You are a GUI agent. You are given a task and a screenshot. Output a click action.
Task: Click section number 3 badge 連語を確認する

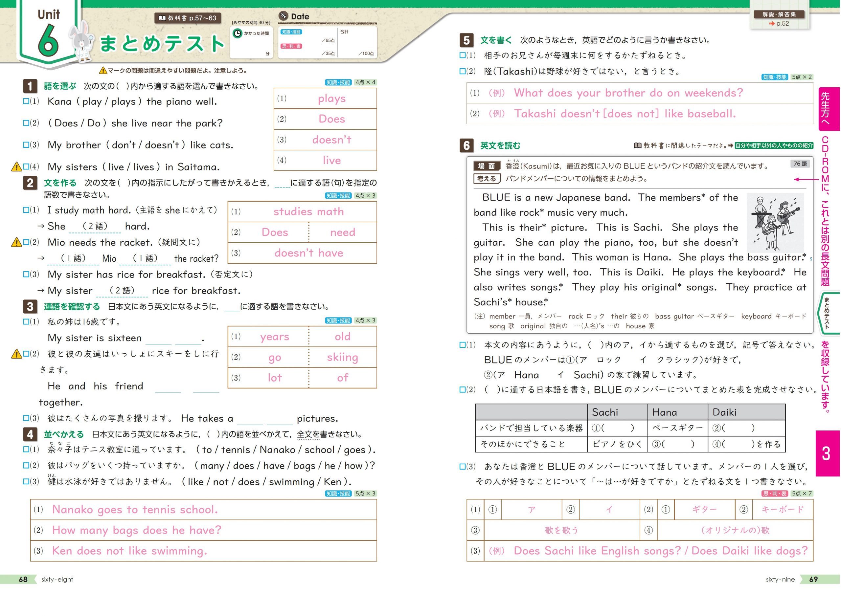(x=30, y=306)
